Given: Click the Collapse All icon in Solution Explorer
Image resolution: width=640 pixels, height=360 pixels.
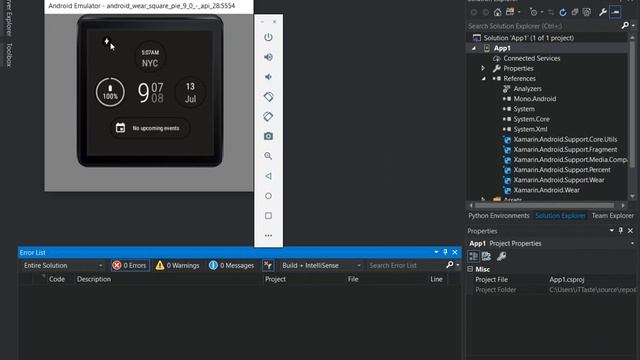Looking at the screenshot, I should (x=575, y=12).
